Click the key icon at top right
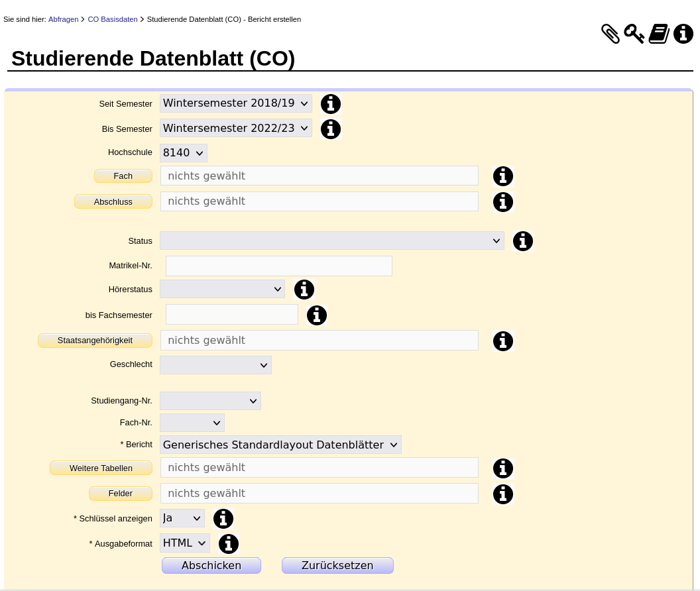This screenshot has width=700, height=591. 634,34
